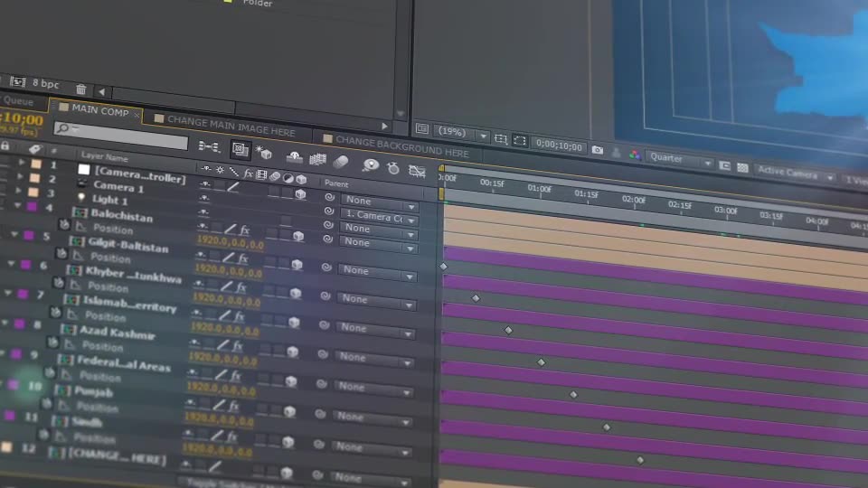
Task: Click the Show Channel RGB icon
Action: click(x=635, y=155)
